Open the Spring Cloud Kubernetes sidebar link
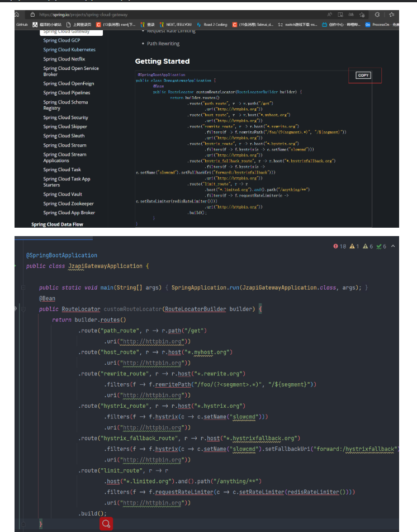 tap(69, 50)
